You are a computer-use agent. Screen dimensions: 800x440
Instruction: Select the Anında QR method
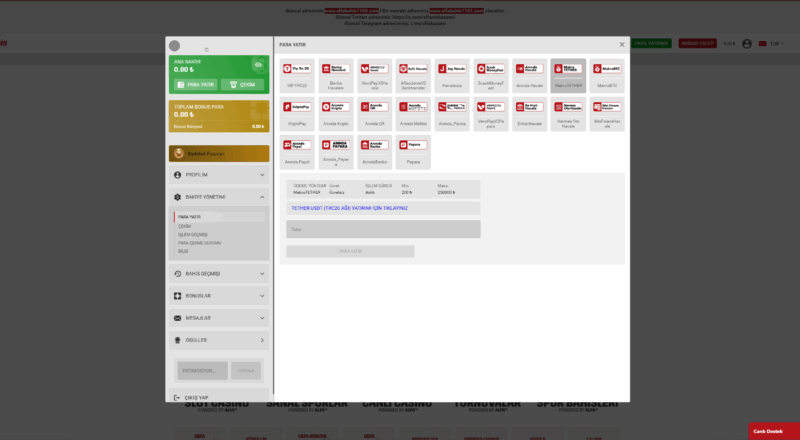pyautogui.click(x=374, y=114)
